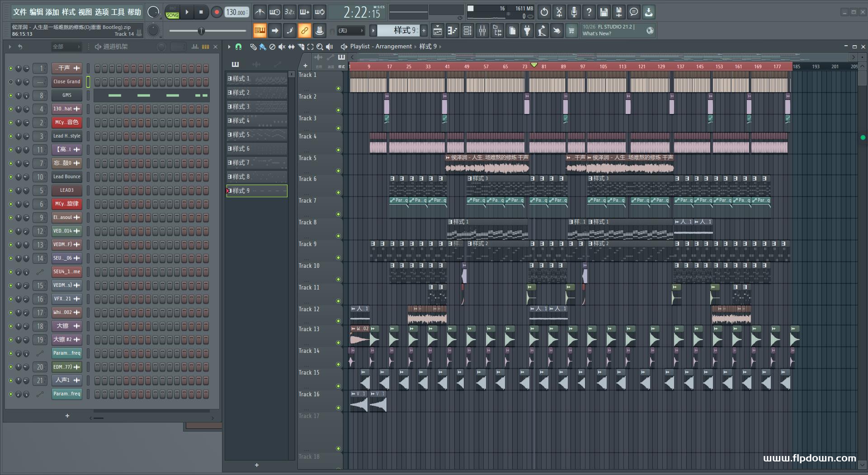Viewport: 868px width, 475px height.
Task: Open the 添加 (Add) menu
Action: point(52,12)
